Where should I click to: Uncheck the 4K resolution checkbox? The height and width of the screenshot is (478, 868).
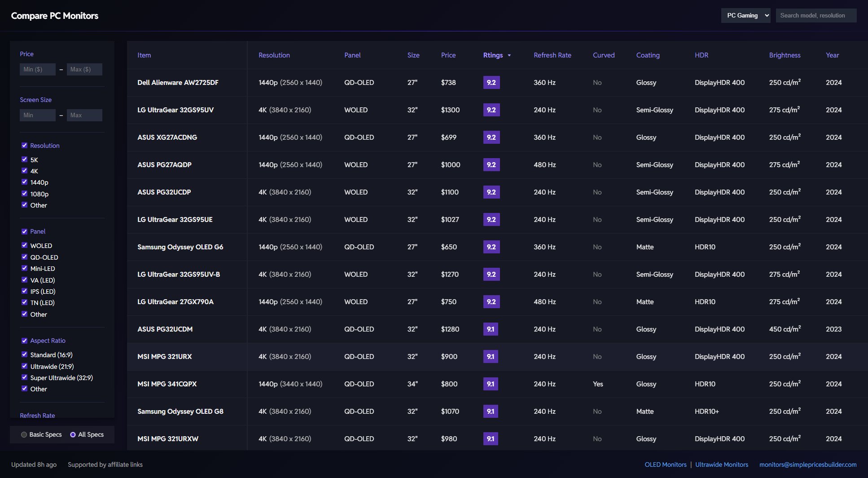click(25, 171)
